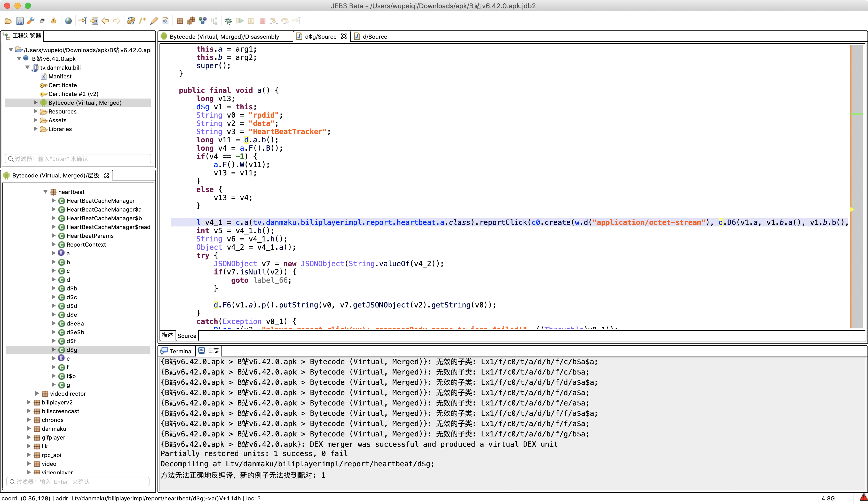
Task: Open notifications via the warning triangle icon
Action: pyautogui.click(x=54, y=21)
